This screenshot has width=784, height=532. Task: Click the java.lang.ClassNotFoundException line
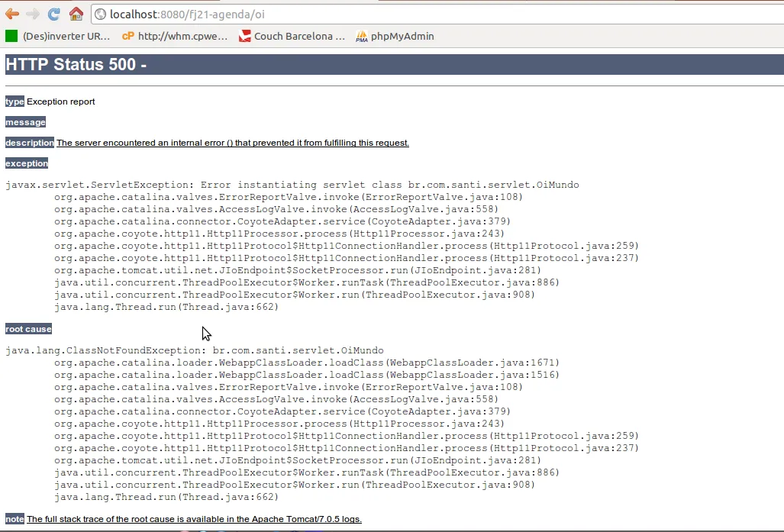[195, 350]
